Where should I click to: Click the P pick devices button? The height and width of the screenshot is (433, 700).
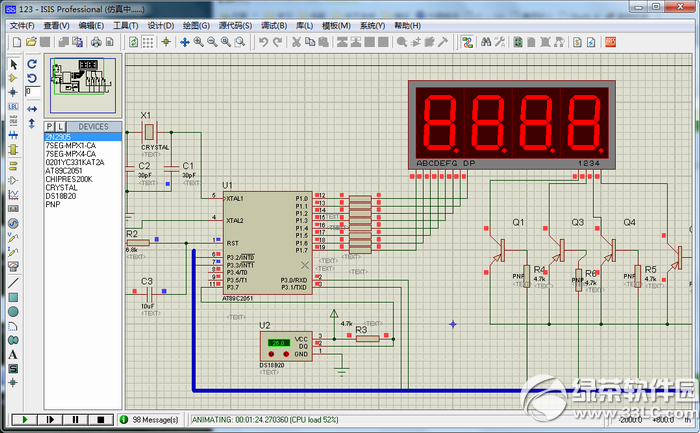pyautogui.click(x=50, y=127)
